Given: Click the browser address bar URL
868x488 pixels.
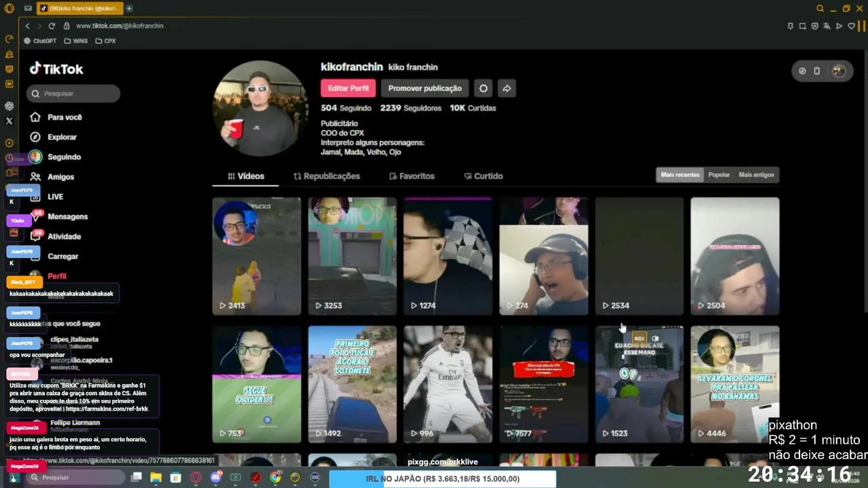Looking at the screenshot, I should pos(119,26).
